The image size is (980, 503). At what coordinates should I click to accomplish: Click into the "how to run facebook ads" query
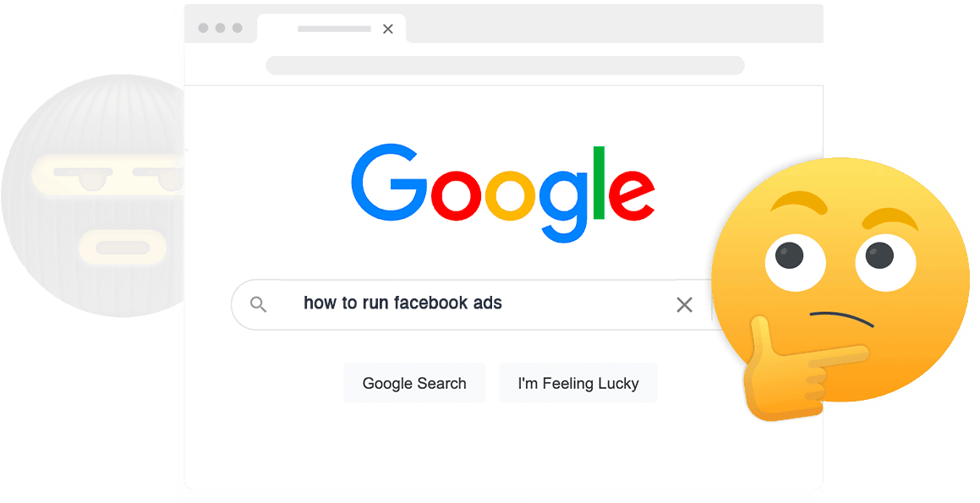coord(402,303)
